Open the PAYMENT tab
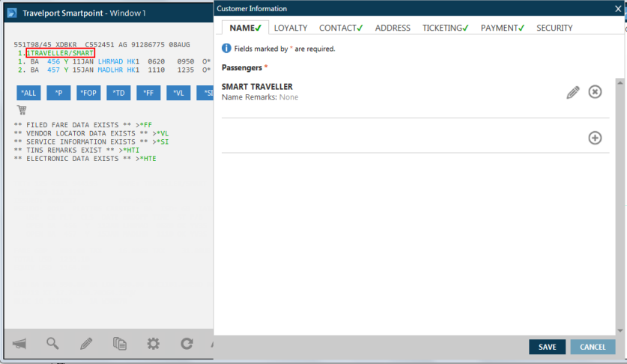This screenshot has width=627, height=364. click(x=503, y=28)
